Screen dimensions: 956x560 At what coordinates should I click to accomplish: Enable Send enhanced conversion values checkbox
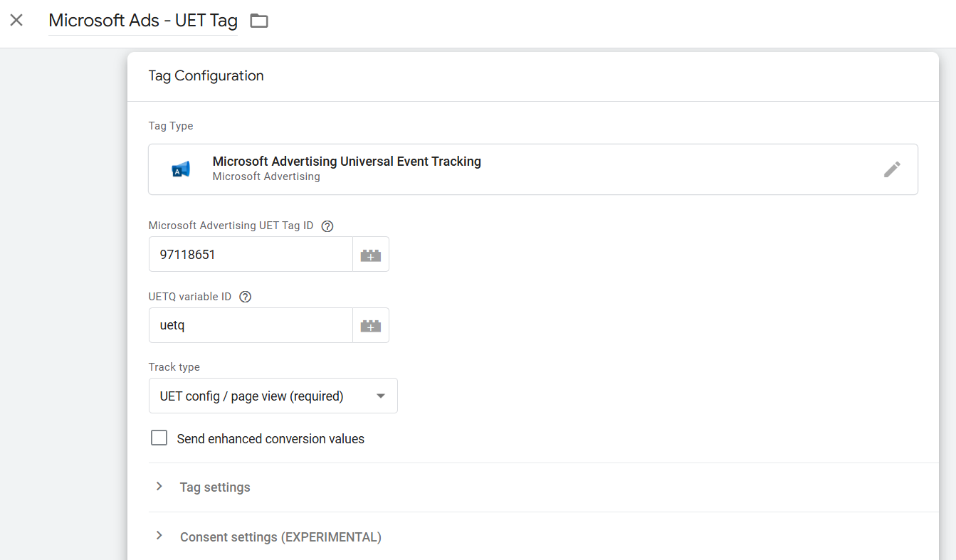(x=159, y=438)
